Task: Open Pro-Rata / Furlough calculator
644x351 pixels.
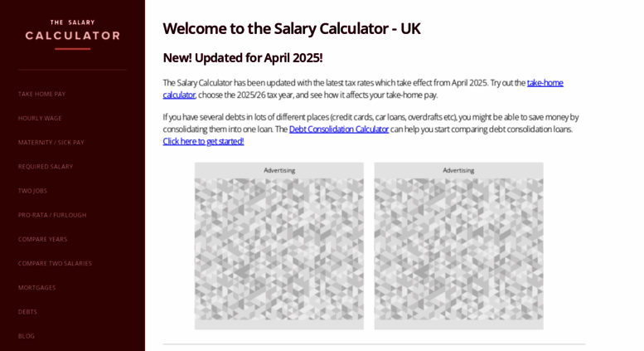Action: (52, 215)
